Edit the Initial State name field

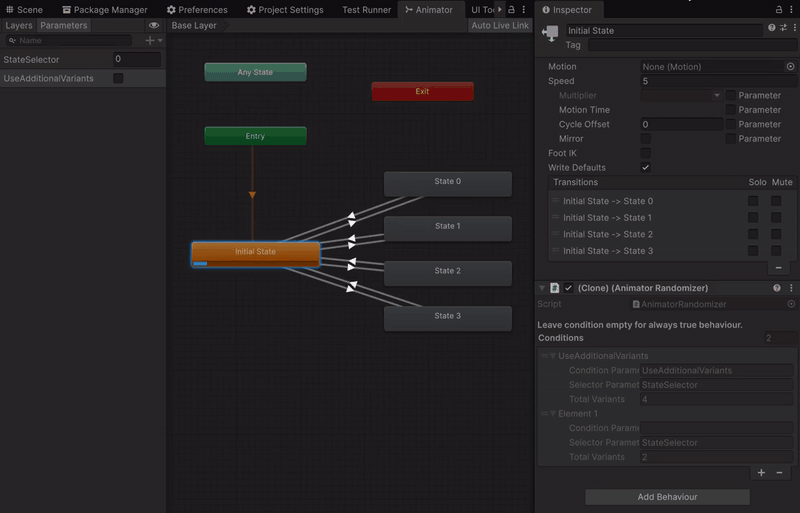[664, 31]
